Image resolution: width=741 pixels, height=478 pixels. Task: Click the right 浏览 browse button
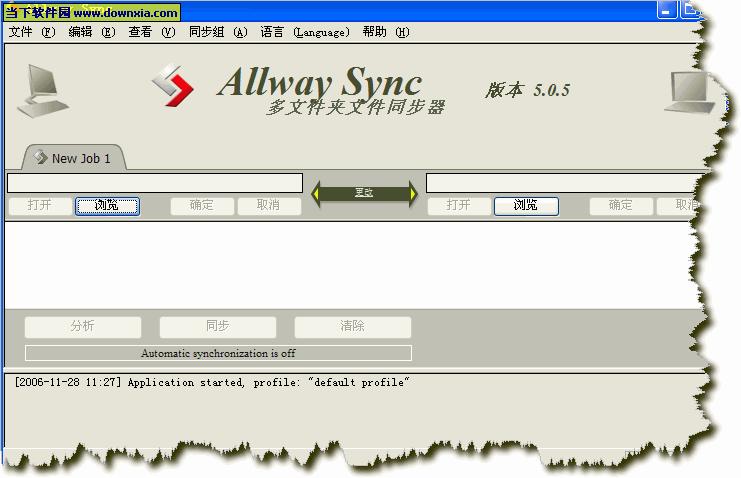tap(526, 206)
